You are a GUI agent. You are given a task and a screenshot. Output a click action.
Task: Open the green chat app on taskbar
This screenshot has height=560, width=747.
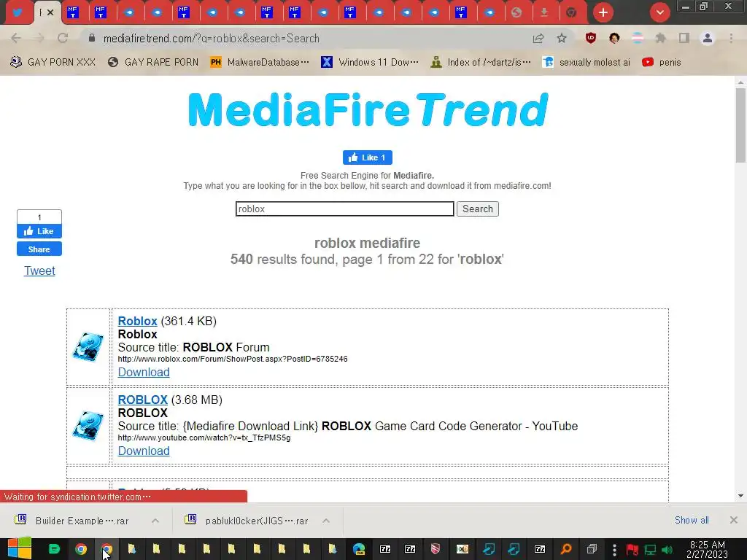(54, 549)
